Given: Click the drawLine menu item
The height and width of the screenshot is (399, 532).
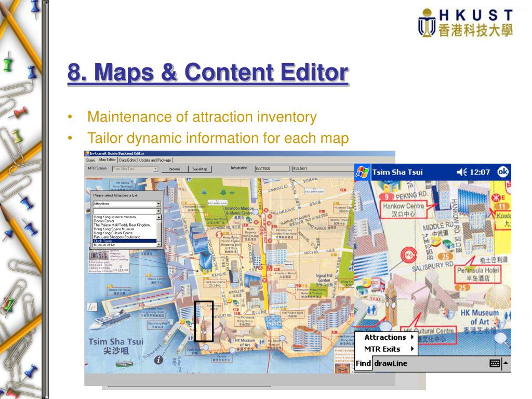Looking at the screenshot, I should click(x=391, y=363).
